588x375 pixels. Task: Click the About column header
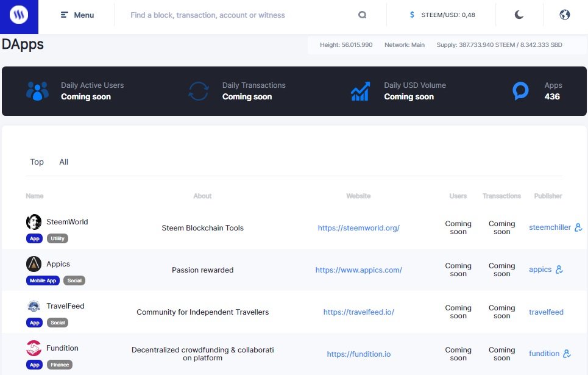(202, 196)
